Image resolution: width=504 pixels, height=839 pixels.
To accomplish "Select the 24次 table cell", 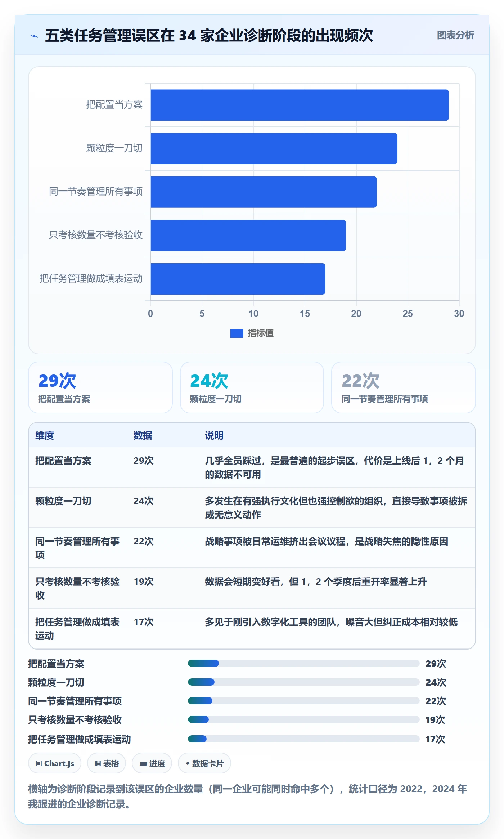I will 144,501.
